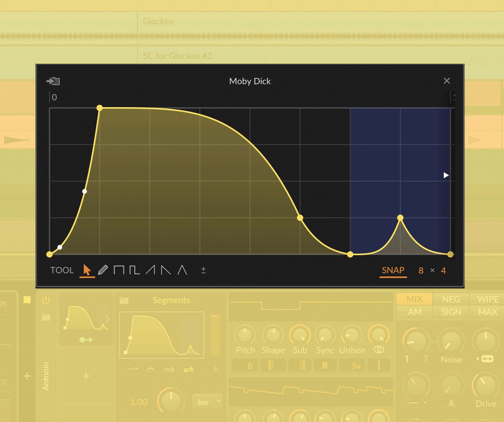Select the pencil drawing tool
Viewport: 504px width, 422px height.
(x=103, y=270)
